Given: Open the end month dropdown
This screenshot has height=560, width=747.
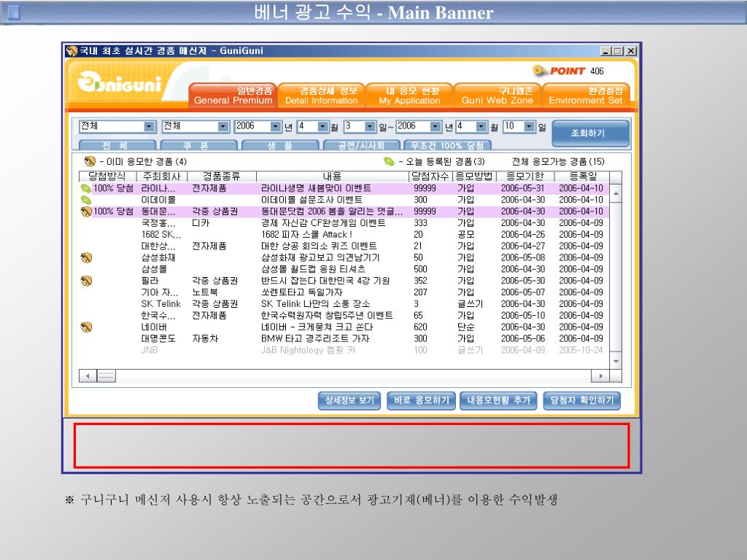Looking at the screenshot, I should (481, 126).
